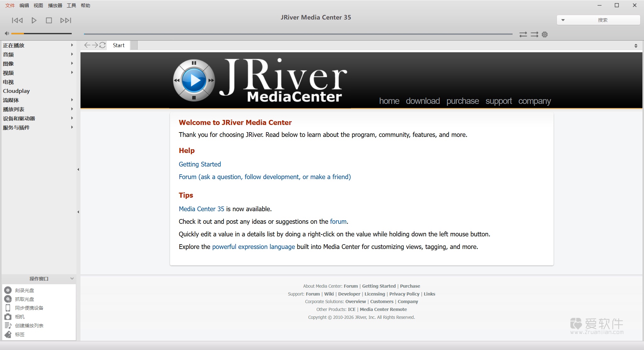
Task: Follow the powerful expression language link
Action: (x=253, y=246)
